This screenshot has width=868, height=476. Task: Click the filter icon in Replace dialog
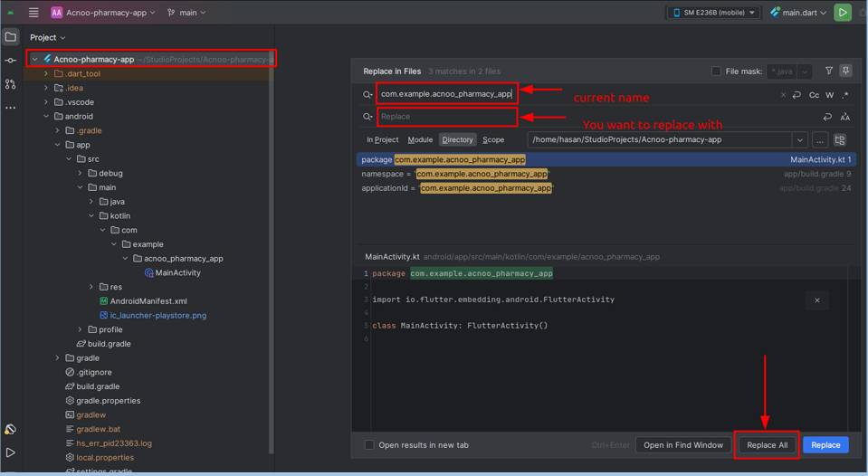pos(828,71)
